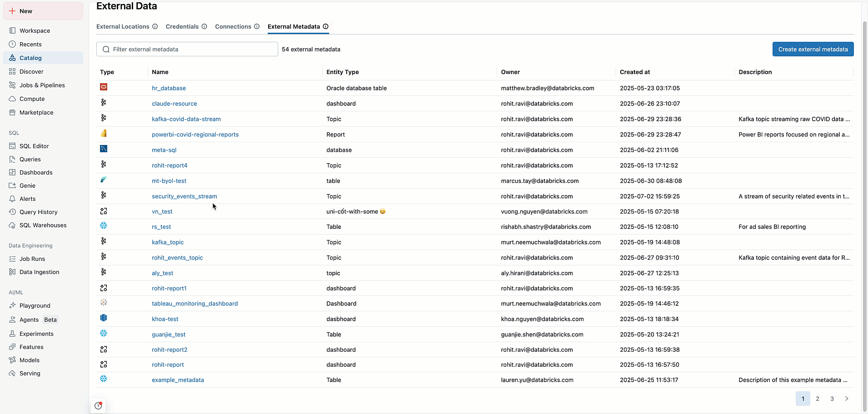The width and height of the screenshot is (868, 414).
Task: Click current page 1 button
Action: click(x=803, y=399)
